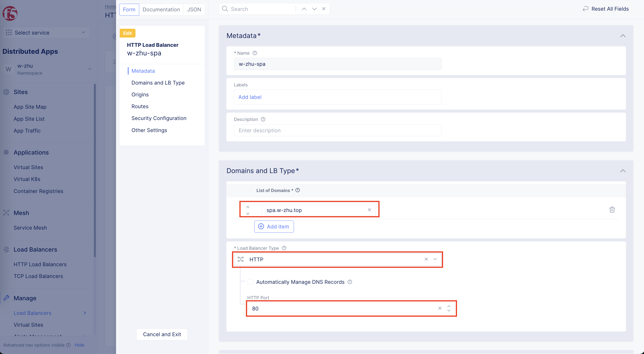Click Load Balancer Type help icon
The height and width of the screenshot is (354, 644).
click(284, 248)
